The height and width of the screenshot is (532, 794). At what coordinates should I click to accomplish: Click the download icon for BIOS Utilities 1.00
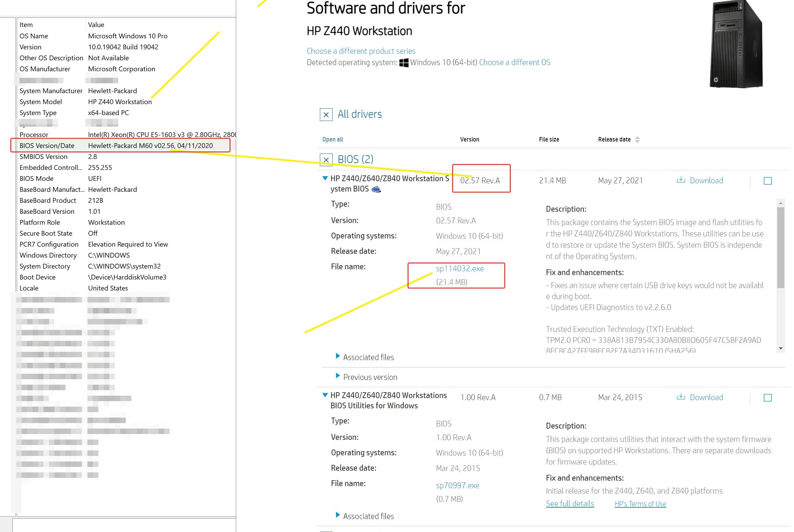[681, 397]
